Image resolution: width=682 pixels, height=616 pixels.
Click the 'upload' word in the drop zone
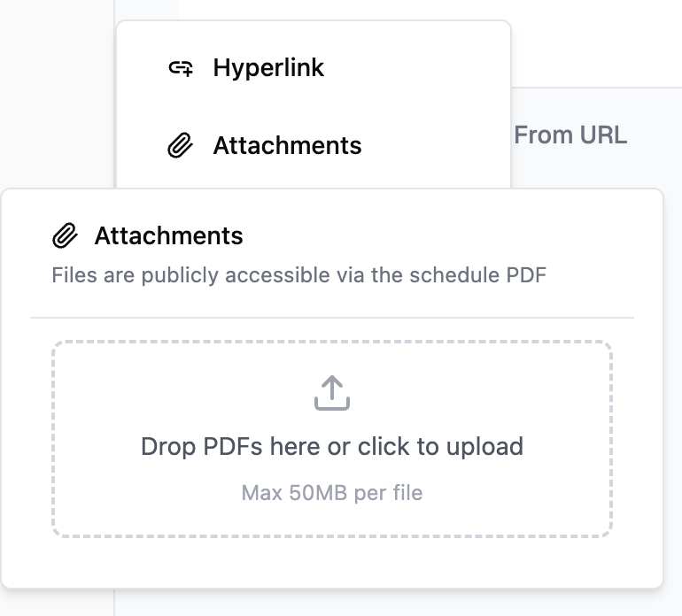[484, 446]
